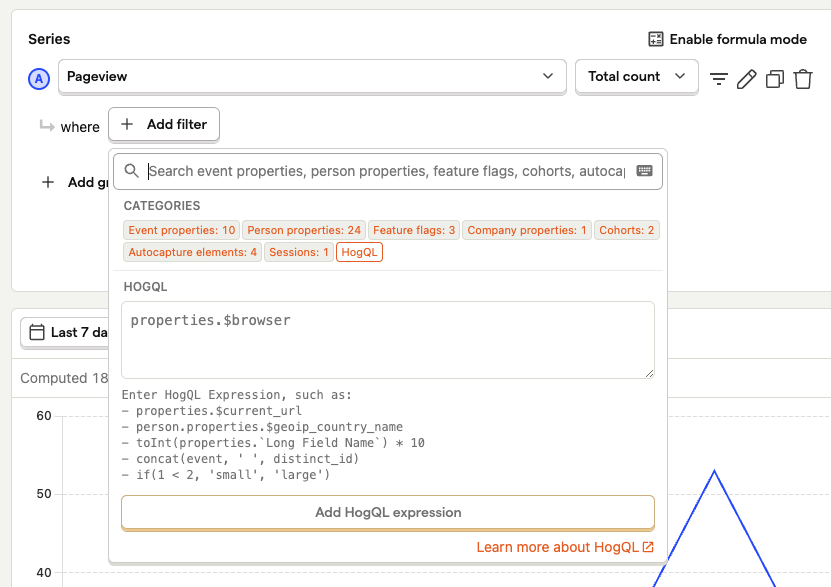The width and height of the screenshot is (831, 587).
Task: Open the Total count dropdown
Action: 636,77
